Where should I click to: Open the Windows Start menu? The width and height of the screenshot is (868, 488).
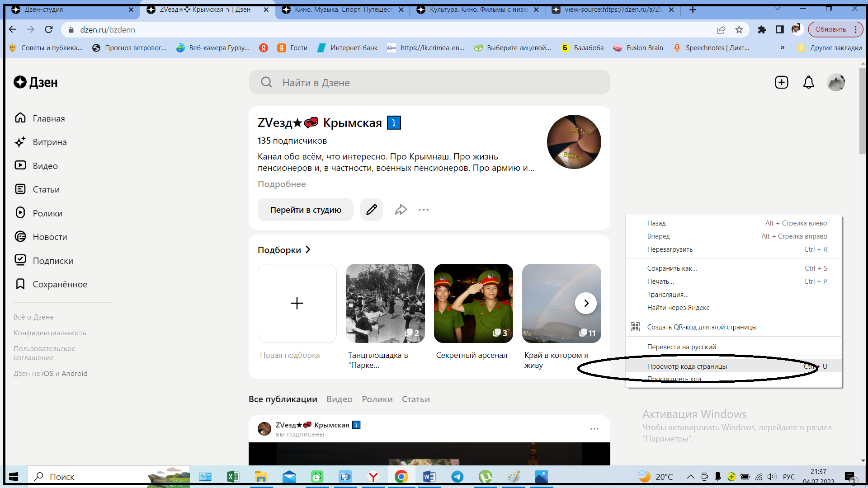14,477
